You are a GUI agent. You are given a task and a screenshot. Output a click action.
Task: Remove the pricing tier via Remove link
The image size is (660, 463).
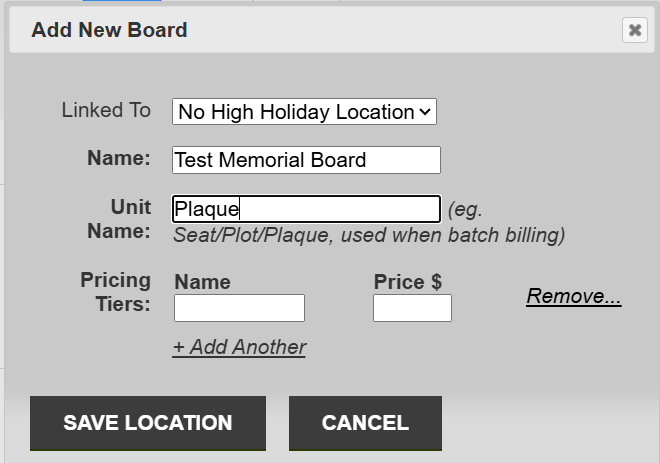click(574, 296)
